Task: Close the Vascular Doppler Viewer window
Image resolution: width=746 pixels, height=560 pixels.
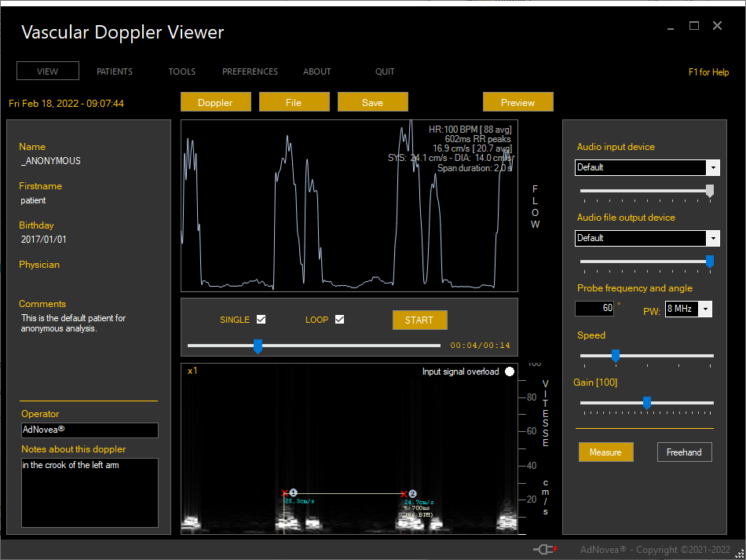Action: (717, 26)
